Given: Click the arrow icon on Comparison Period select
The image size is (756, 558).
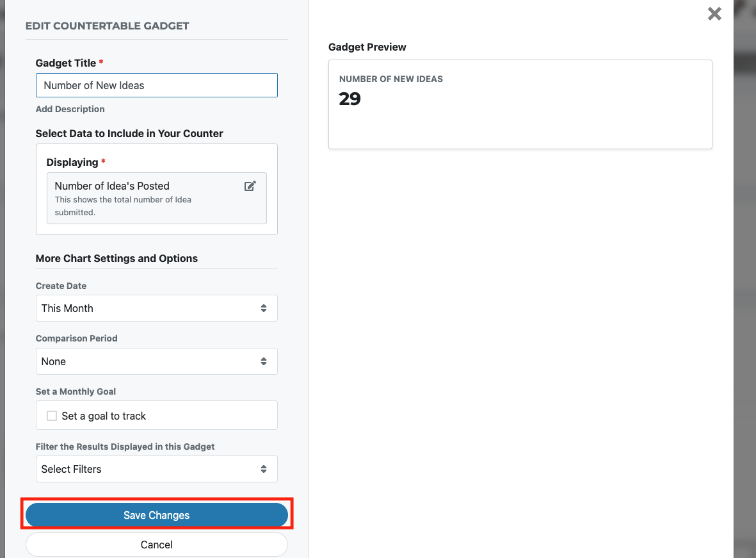Looking at the screenshot, I should (264, 361).
